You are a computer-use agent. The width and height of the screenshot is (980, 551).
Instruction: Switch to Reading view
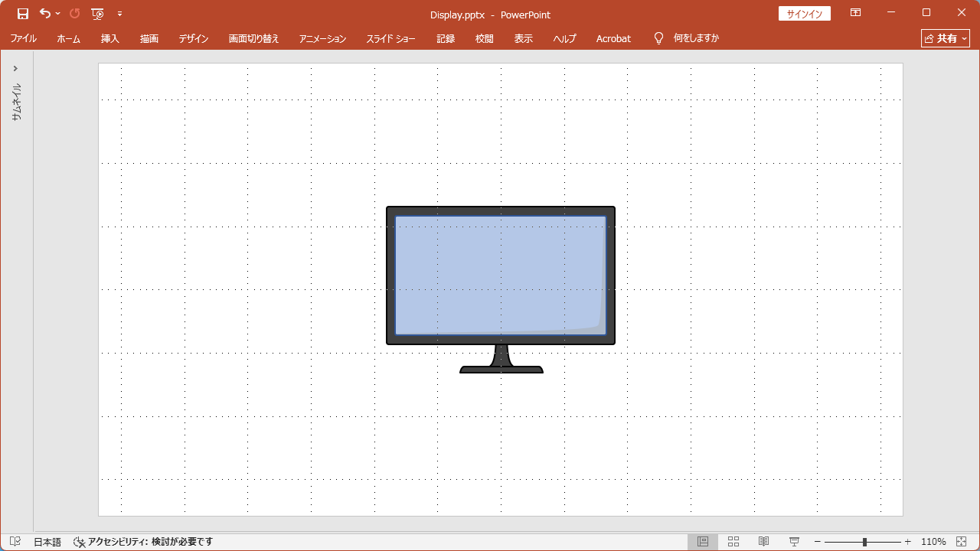pyautogui.click(x=763, y=541)
